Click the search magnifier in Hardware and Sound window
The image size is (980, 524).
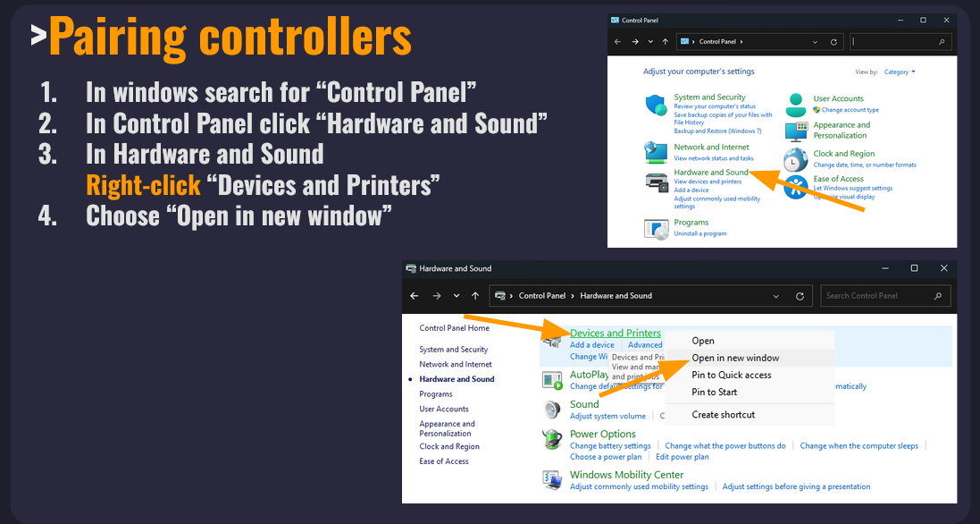937,296
